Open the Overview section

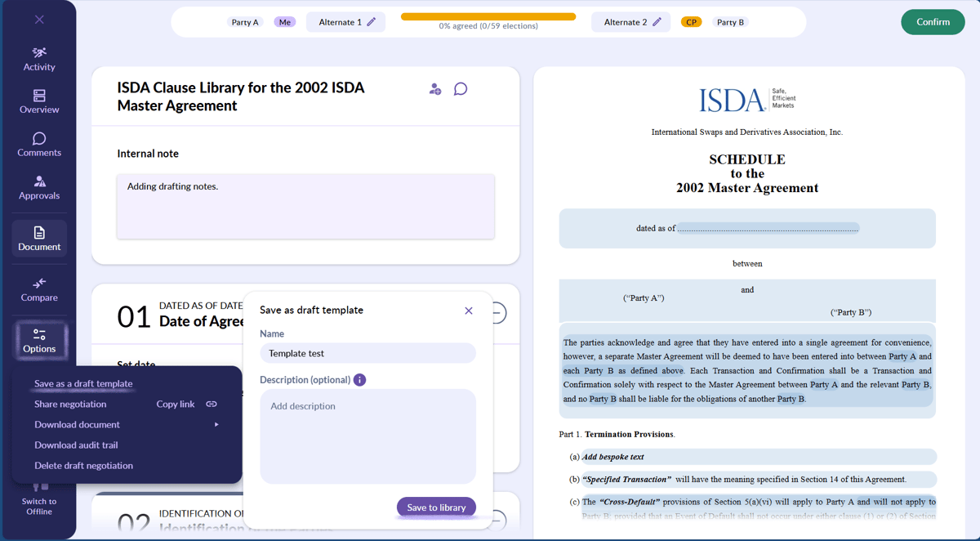[x=39, y=102]
